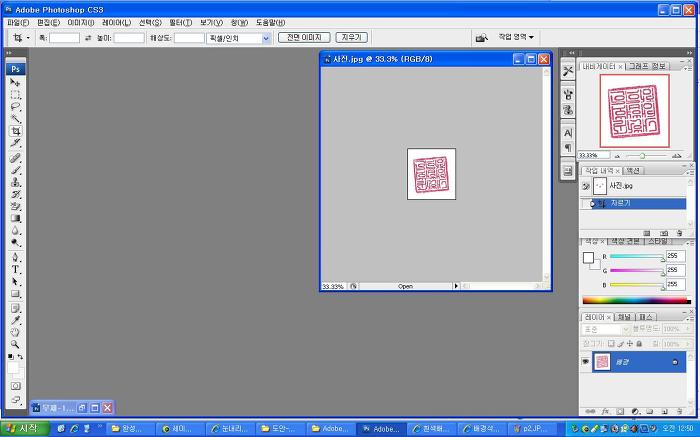Click the swap width and height icon

point(87,37)
